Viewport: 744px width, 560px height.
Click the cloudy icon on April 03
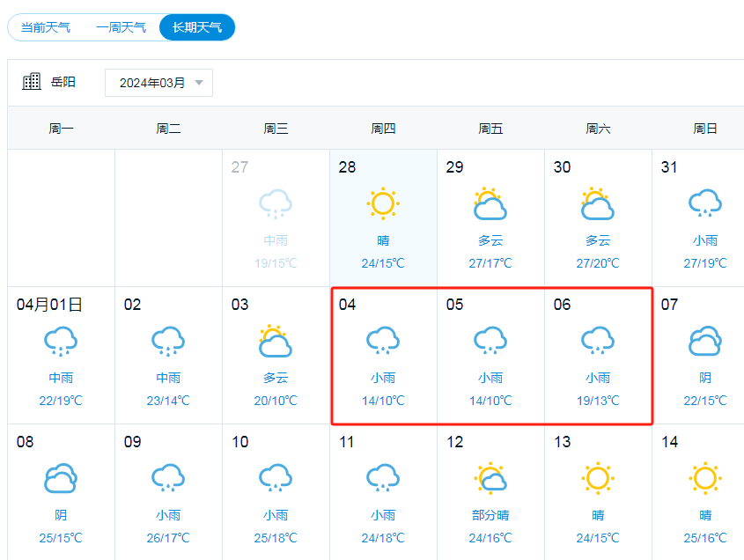276,342
